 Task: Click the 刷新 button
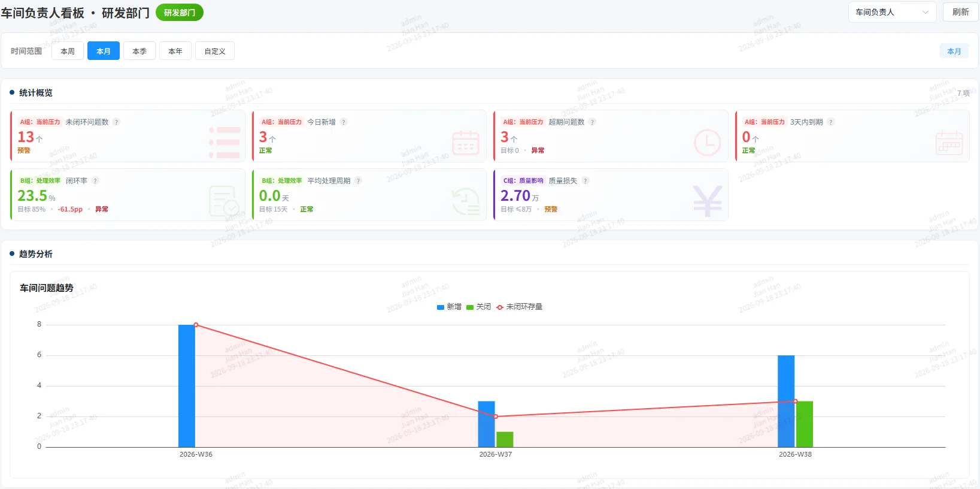coord(960,12)
